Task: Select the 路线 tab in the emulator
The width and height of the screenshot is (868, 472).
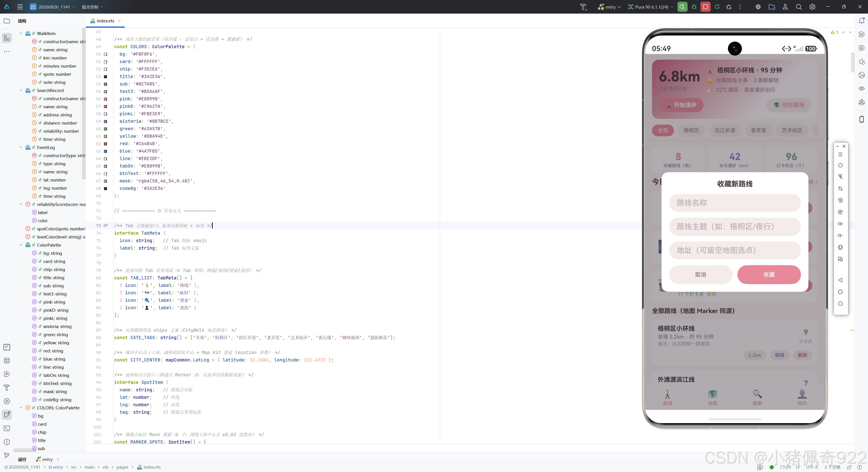Action: 668,398
